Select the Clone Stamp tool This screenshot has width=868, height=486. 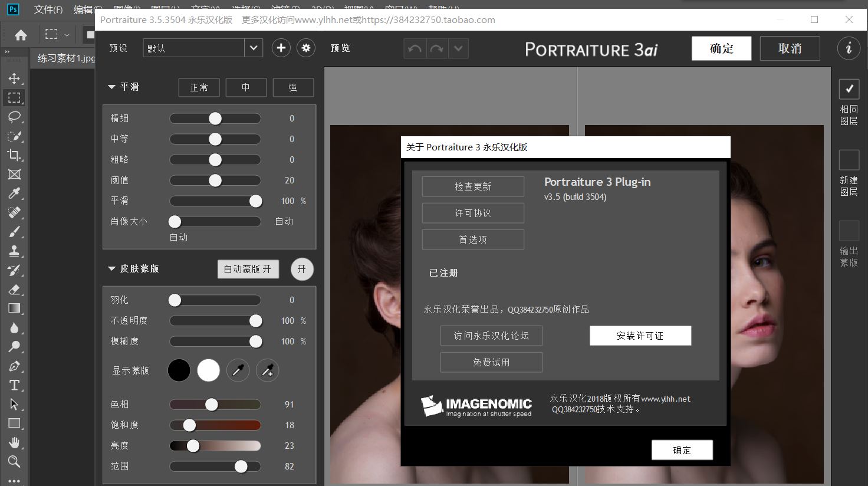[14, 251]
